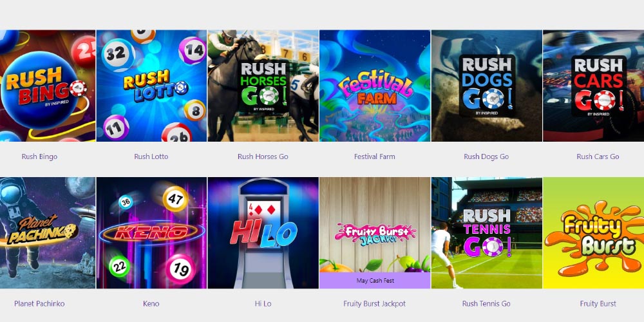Open the Planet Pachinko title link
Screen dimensions: 644x322
pos(39,304)
